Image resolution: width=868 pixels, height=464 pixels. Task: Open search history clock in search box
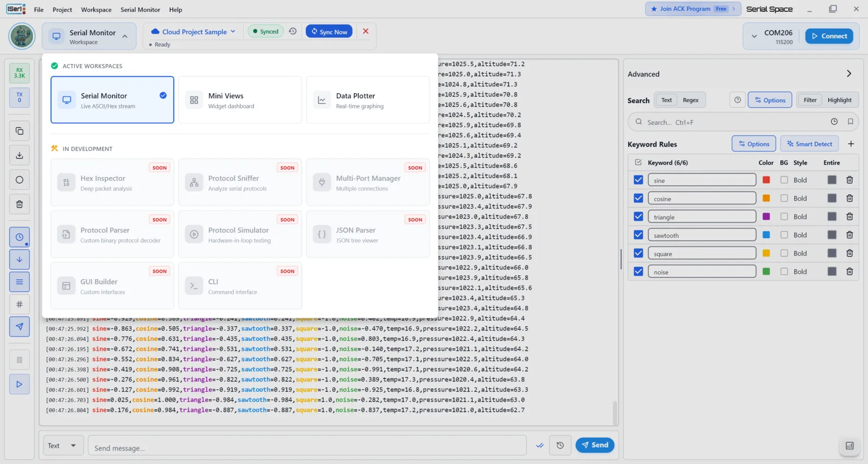click(x=834, y=122)
